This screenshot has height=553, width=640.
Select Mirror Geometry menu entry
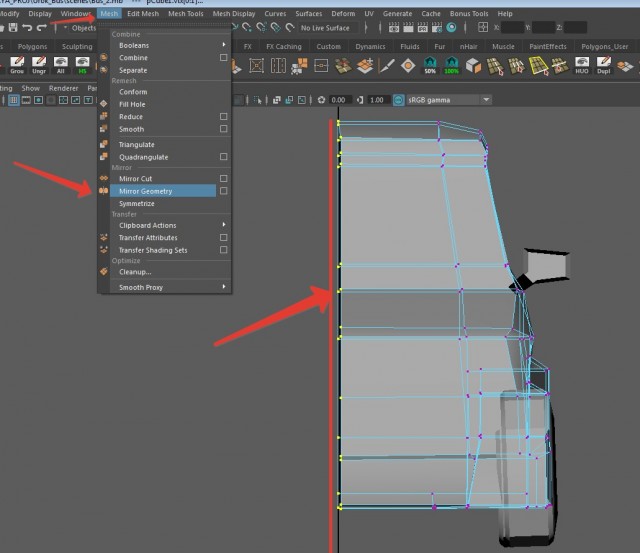[x=146, y=191]
